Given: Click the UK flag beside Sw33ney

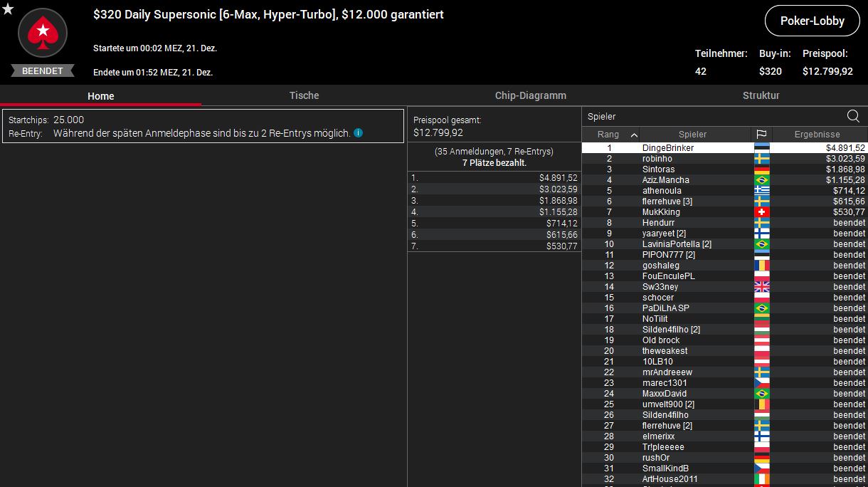Looking at the screenshot, I should click(x=761, y=287).
